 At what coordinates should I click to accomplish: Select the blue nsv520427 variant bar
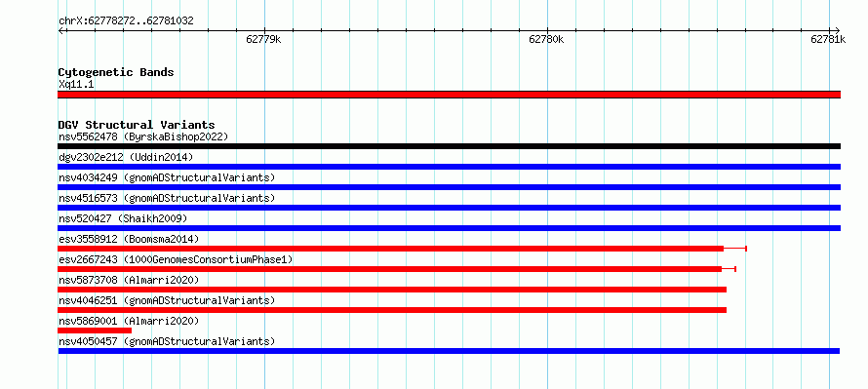point(449,228)
